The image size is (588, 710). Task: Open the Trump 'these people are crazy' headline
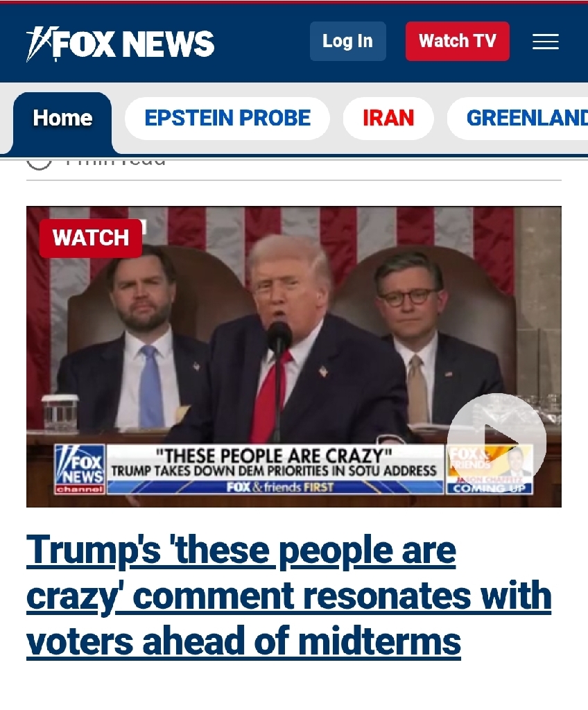click(x=289, y=596)
